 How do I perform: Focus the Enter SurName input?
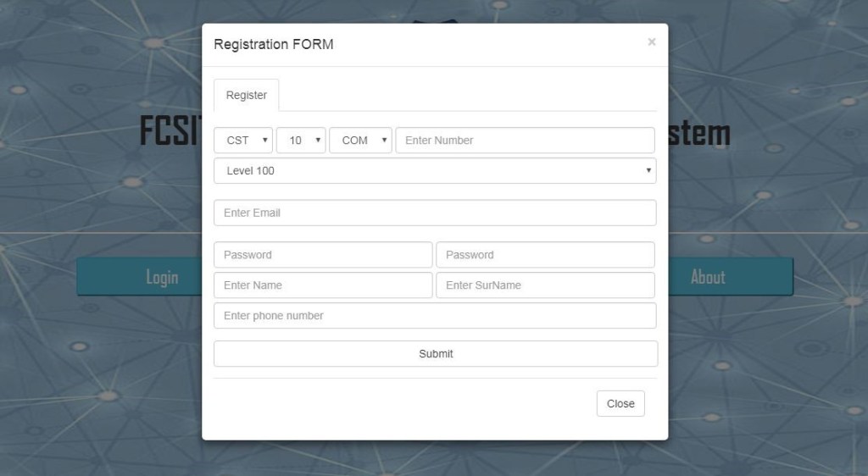pyautogui.click(x=545, y=285)
